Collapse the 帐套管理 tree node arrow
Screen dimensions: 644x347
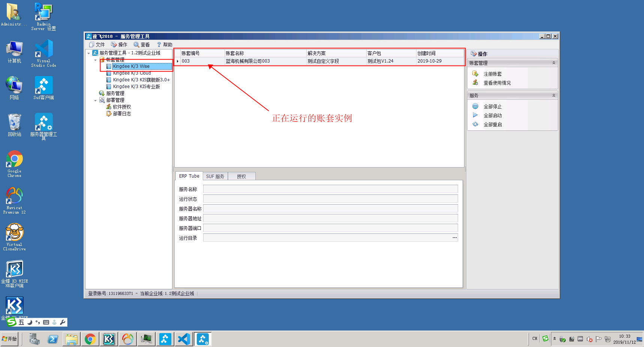click(x=96, y=60)
